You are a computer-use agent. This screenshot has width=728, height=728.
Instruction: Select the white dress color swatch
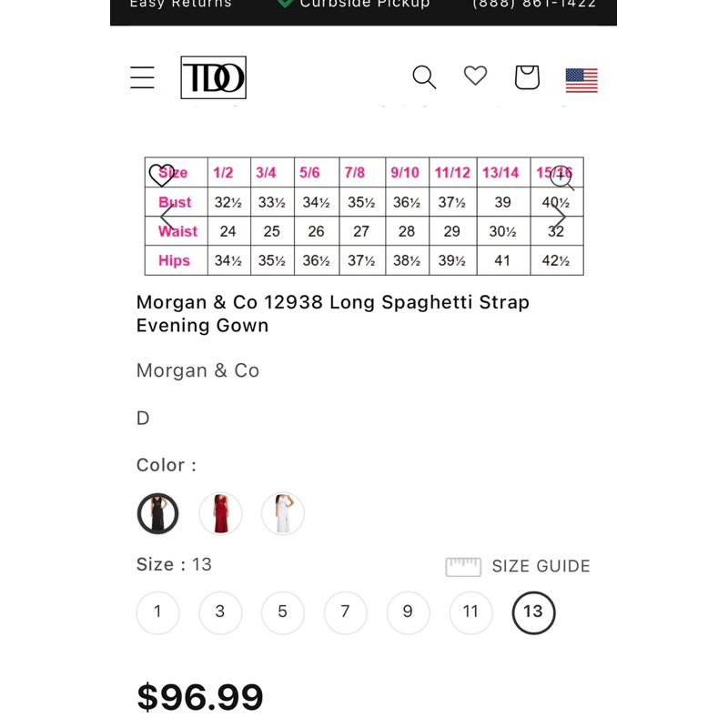pyautogui.click(x=282, y=513)
